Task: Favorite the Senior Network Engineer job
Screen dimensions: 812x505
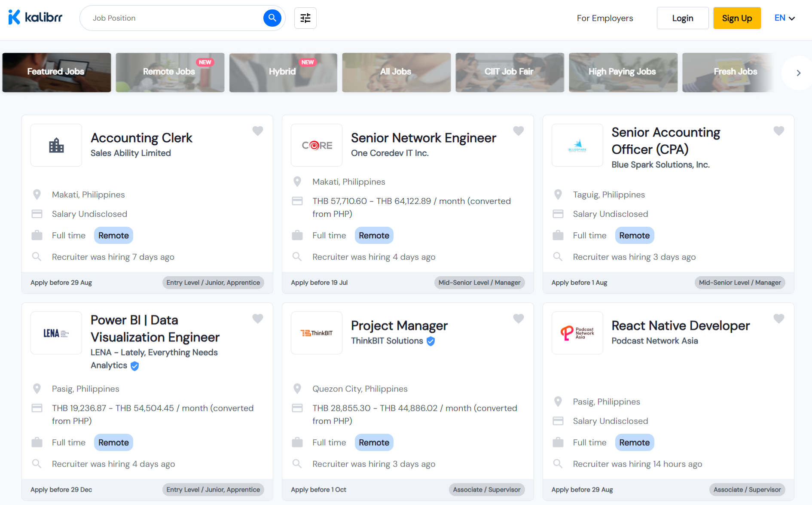Action: 519,131
